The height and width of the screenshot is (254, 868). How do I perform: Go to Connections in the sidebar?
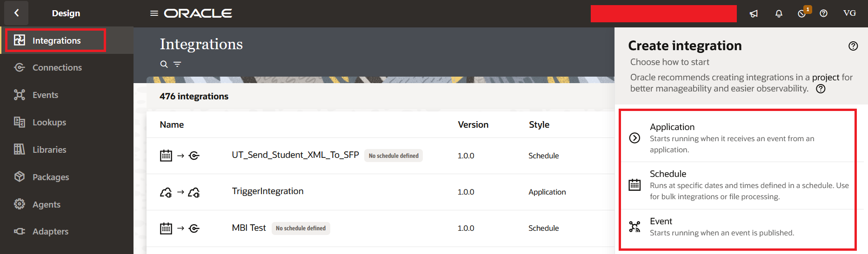tap(57, 68)
